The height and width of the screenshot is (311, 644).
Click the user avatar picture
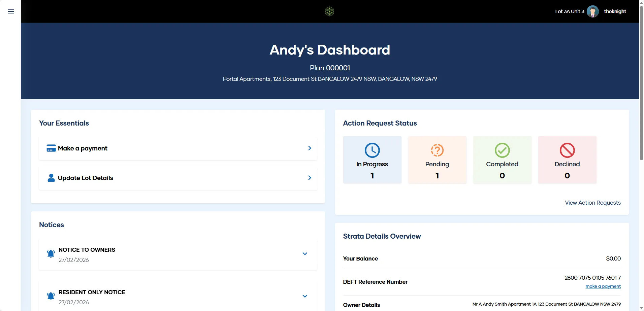593,11
